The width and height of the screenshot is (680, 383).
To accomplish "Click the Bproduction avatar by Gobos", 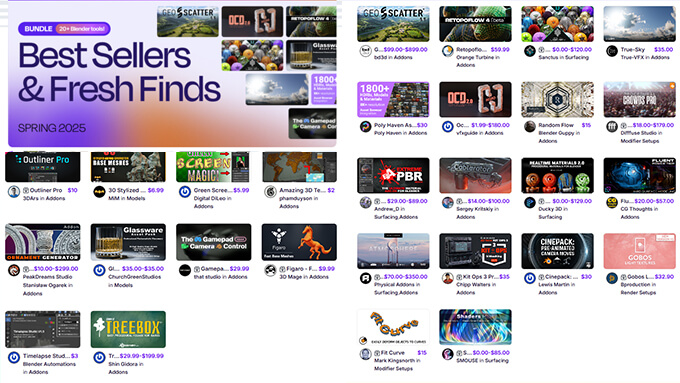I will (x=612, y=278).
